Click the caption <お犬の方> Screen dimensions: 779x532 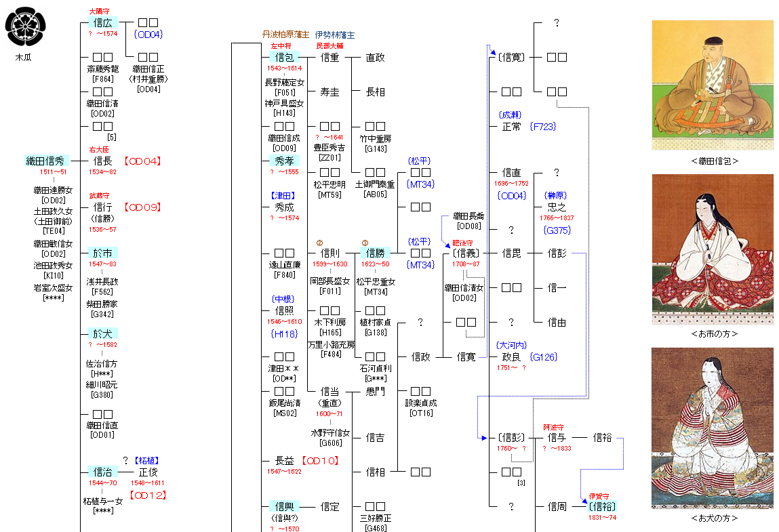pos(715,518)
